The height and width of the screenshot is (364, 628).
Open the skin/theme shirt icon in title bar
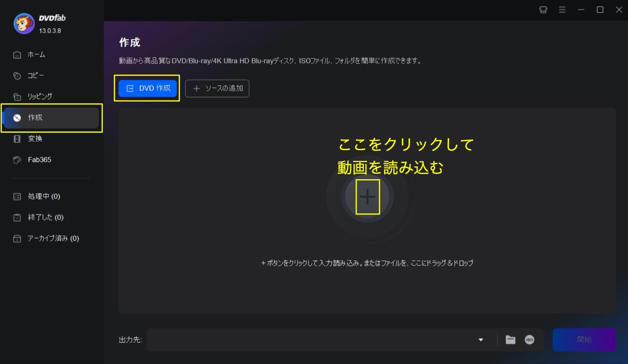click(x=543, y=10)
